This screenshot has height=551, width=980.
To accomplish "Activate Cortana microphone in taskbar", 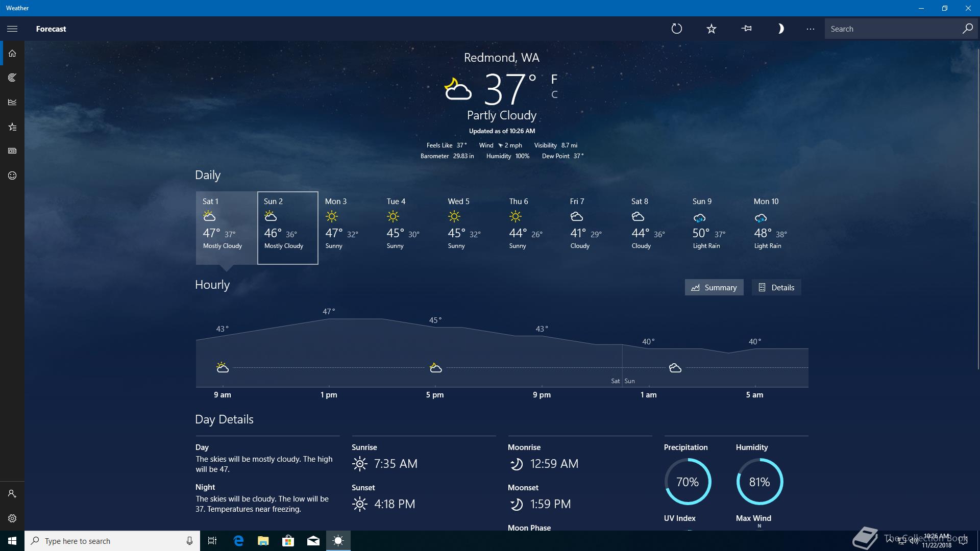I will [189, 541].
